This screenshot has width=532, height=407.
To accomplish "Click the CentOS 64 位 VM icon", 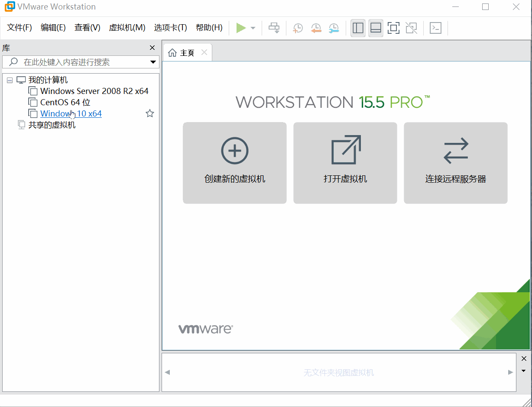I will click(33, 103).
